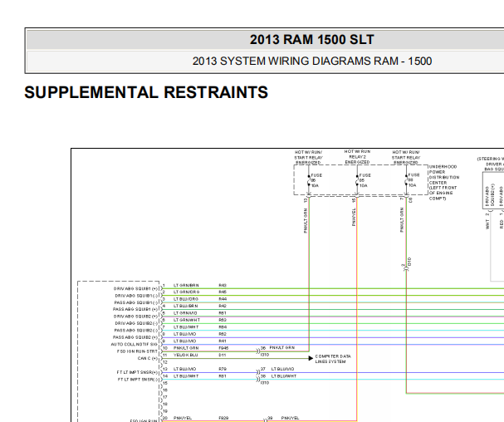Click "LT BLU/BRN" wire color at pin 4
Image resolution: width=504 pixels, height=422 pixels.
pyautogui.click(x=185, y=306)
